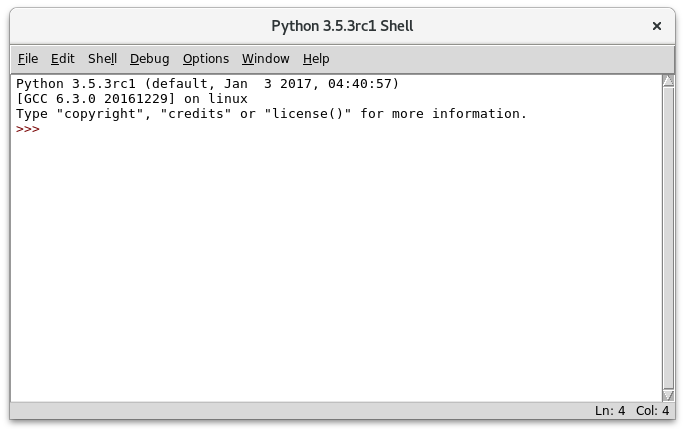The image size is (685, 429).
Task: Open the Options menu
Action: coord(205,59)
